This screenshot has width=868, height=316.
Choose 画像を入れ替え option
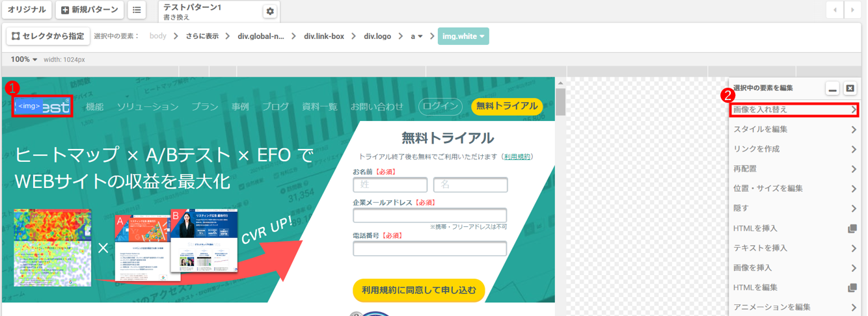point(794,109)
